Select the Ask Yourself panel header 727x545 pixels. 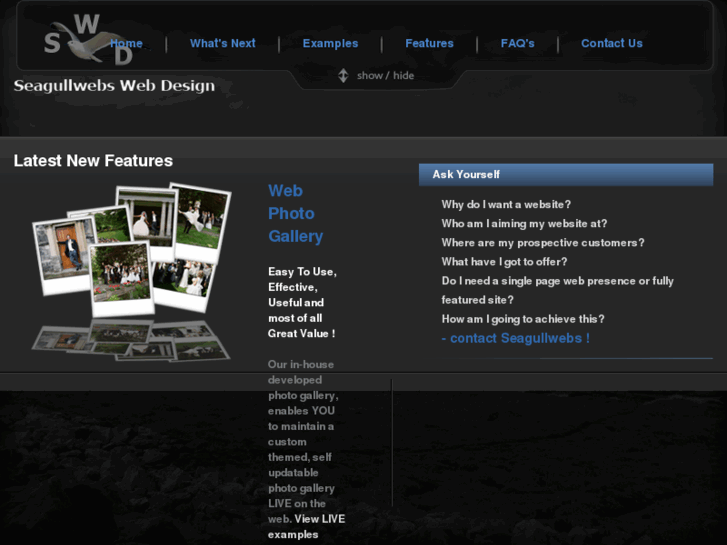pos(566,174)
